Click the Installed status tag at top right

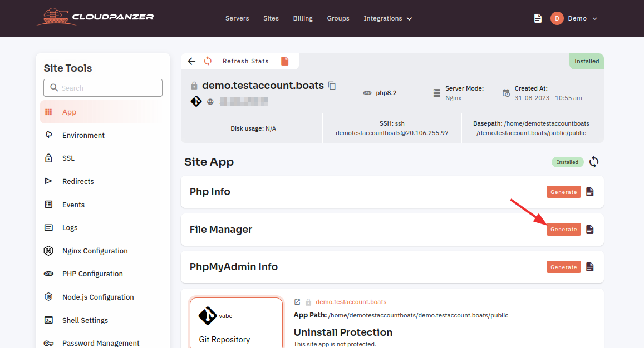587,61
